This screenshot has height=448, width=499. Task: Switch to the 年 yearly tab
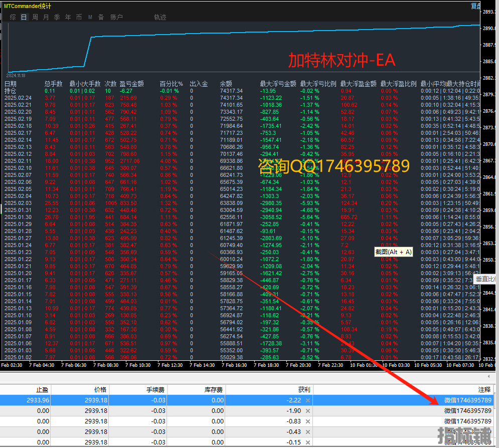68,17
